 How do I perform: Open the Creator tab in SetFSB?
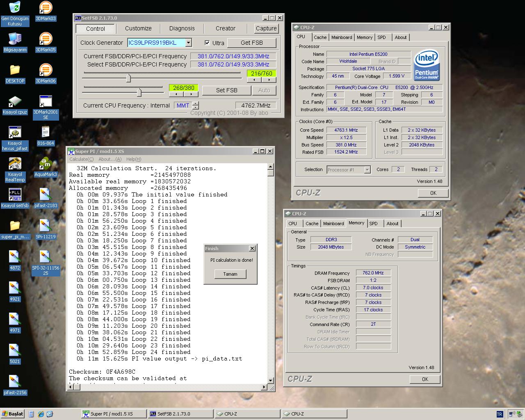[x=226, y=28]
